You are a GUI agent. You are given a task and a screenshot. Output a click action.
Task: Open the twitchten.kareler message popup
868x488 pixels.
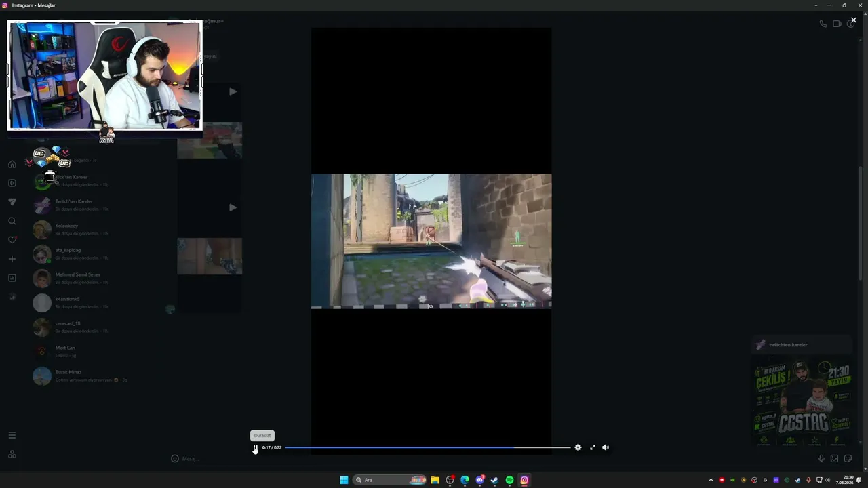click(803, 345)
